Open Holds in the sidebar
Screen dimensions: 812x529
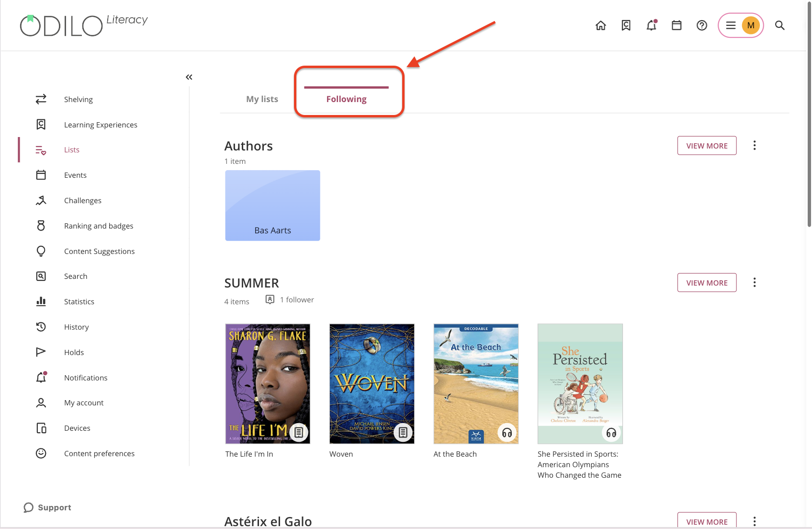tap(74, 352)
